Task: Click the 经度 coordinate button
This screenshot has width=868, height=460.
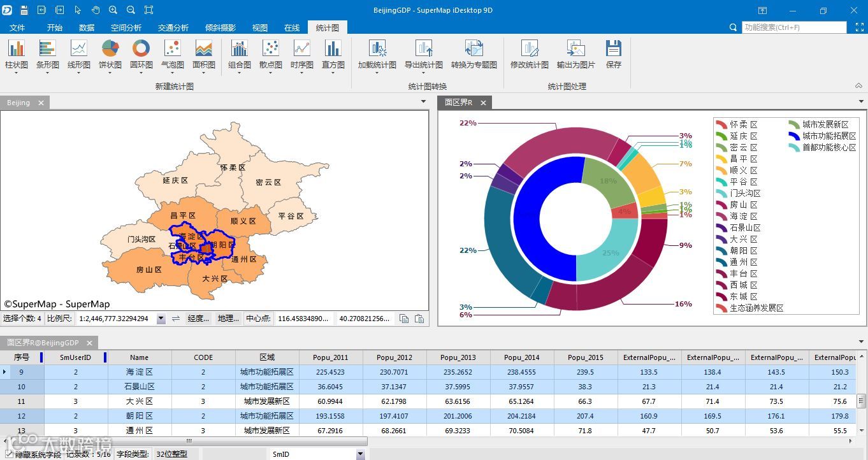Action: (x=199, y=319)
